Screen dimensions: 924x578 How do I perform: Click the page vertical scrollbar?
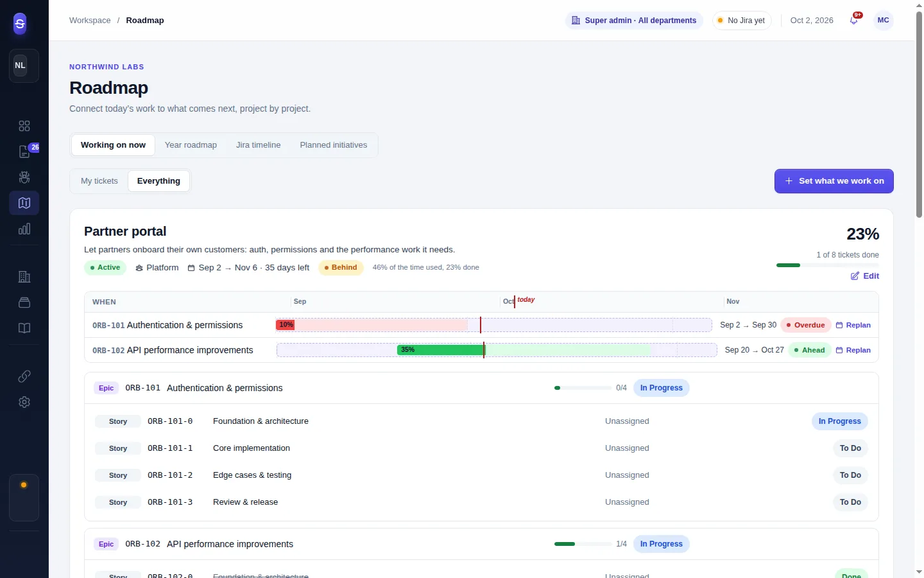(919, 116)
